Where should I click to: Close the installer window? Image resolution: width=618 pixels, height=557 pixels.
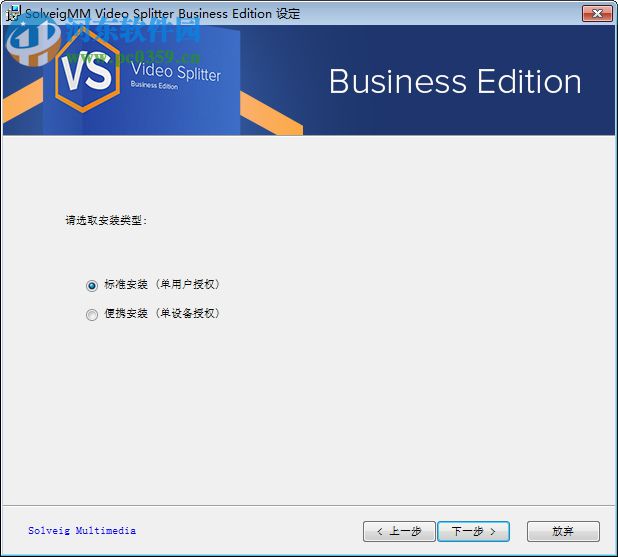tap(597, 13)
